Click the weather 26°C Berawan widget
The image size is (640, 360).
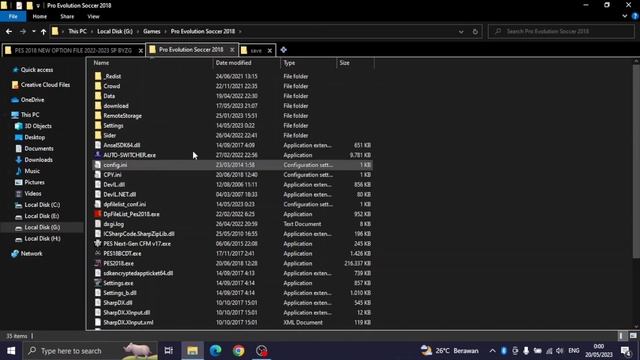click(450, 351)
